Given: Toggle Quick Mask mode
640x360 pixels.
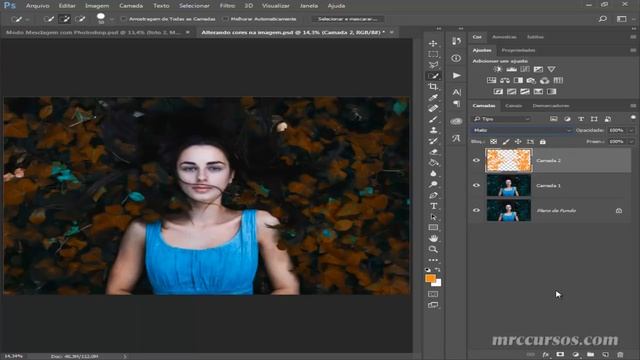Looking at the screenshot, I should (x=433, y=294).
